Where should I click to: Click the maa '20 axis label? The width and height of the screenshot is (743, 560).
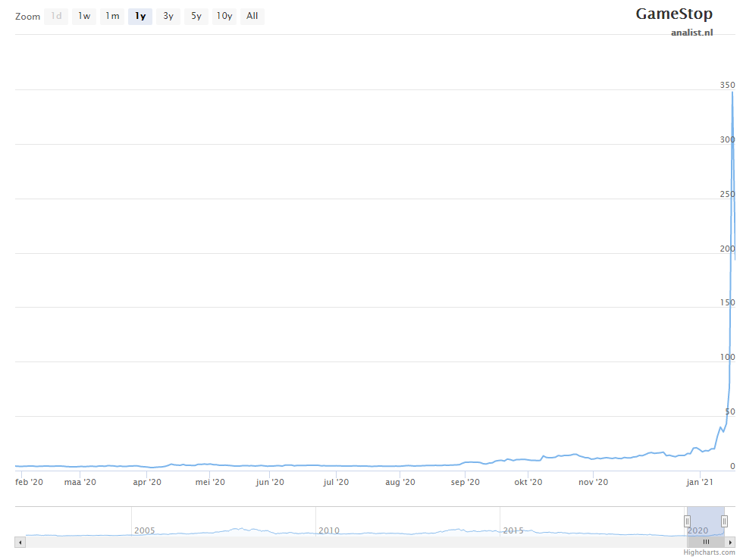pos(80,482)
